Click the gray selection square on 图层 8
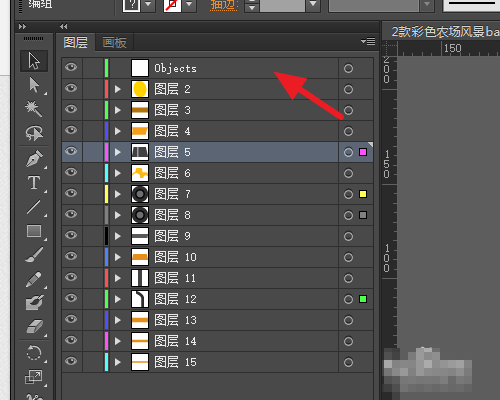This screenshot has height=400, width=500. pyautogui.click(x=363, y=215)
